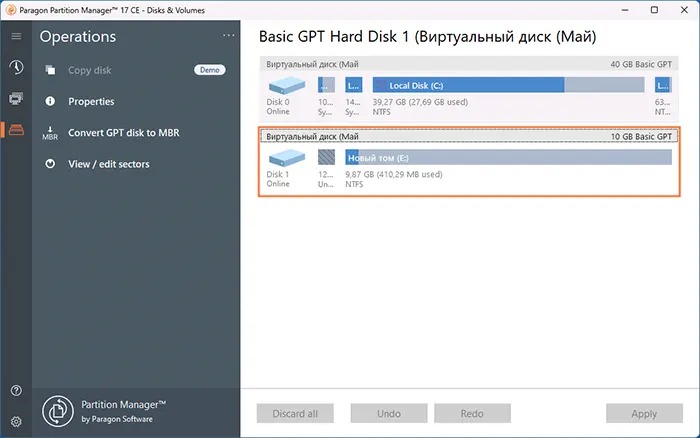Select the Local Disk (C:) partition bar

pyautogui.click(x=508, y=85)
